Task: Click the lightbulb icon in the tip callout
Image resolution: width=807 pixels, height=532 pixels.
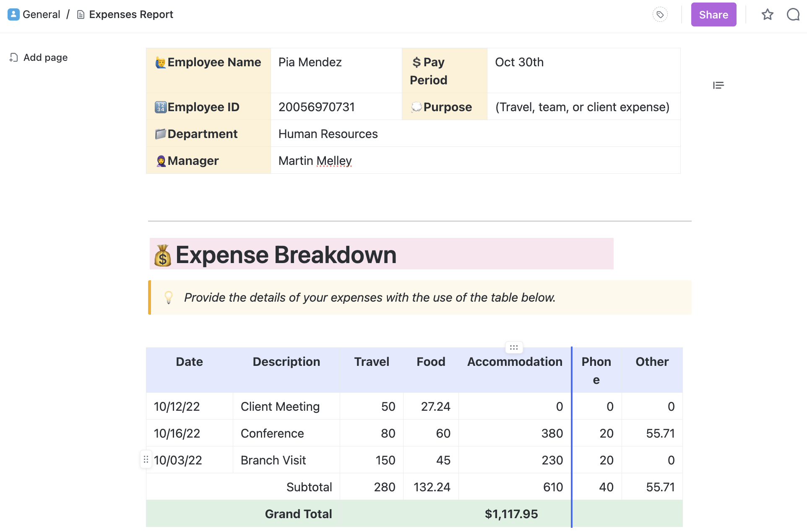Action: point(169,297)
